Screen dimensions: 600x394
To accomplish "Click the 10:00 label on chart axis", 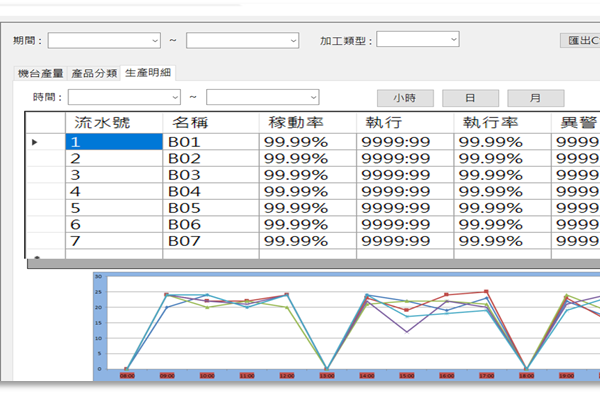I will [207, 376].
